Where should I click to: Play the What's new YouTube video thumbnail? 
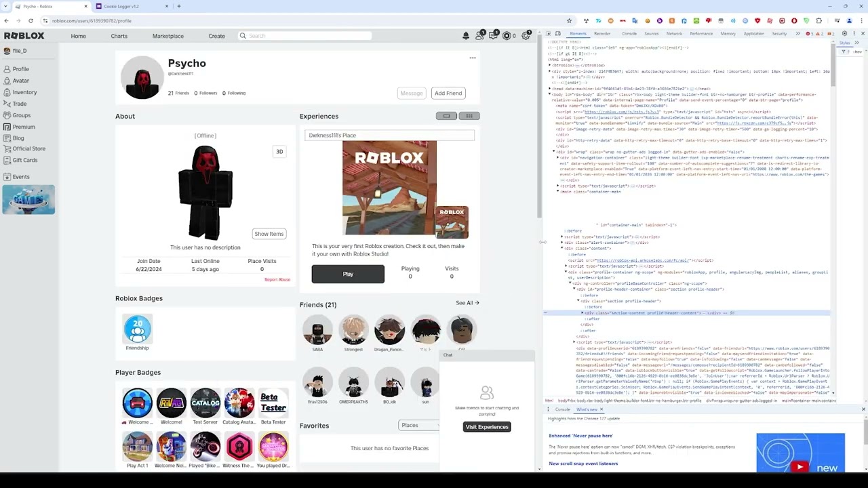click(x=800, y=453)
